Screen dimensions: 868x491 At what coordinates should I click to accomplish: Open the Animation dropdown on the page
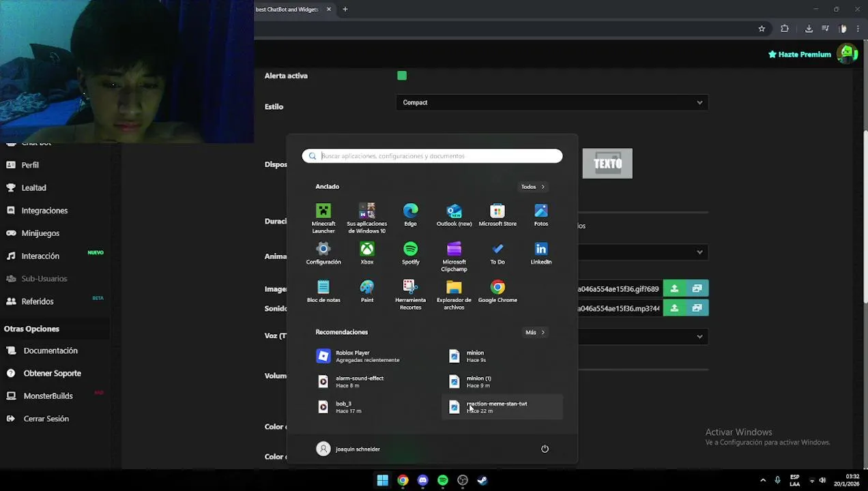643,252
